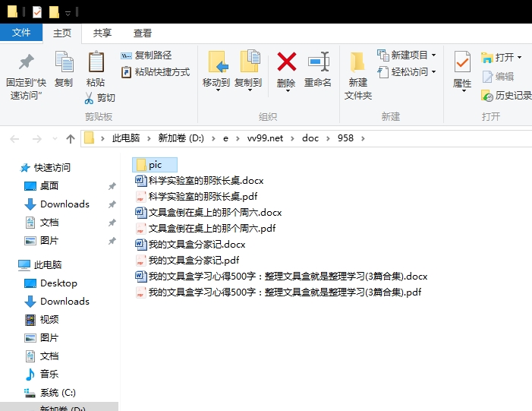Image resolution: width=532 pixels, height=411 pixels.
Task: Click the red Delete X icon
Action: tap(287, 62)
